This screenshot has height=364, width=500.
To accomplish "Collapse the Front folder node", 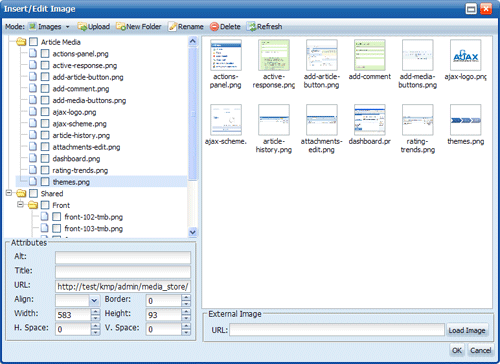I will pyautogui.click(x=21, y=205).
